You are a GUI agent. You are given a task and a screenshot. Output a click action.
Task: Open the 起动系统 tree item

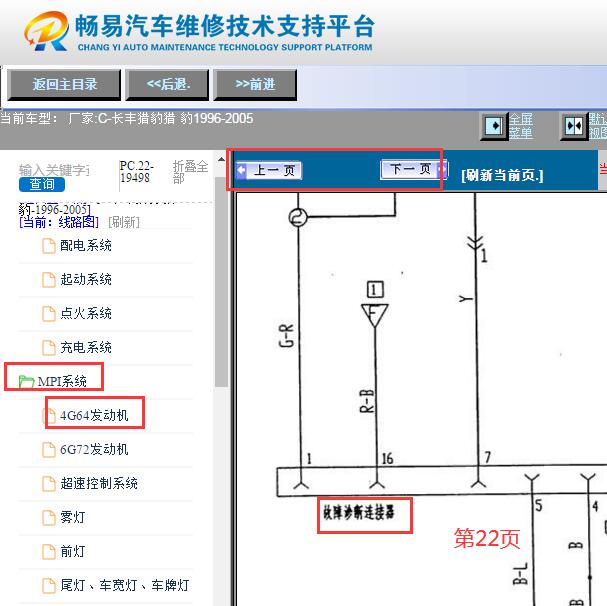86,279
